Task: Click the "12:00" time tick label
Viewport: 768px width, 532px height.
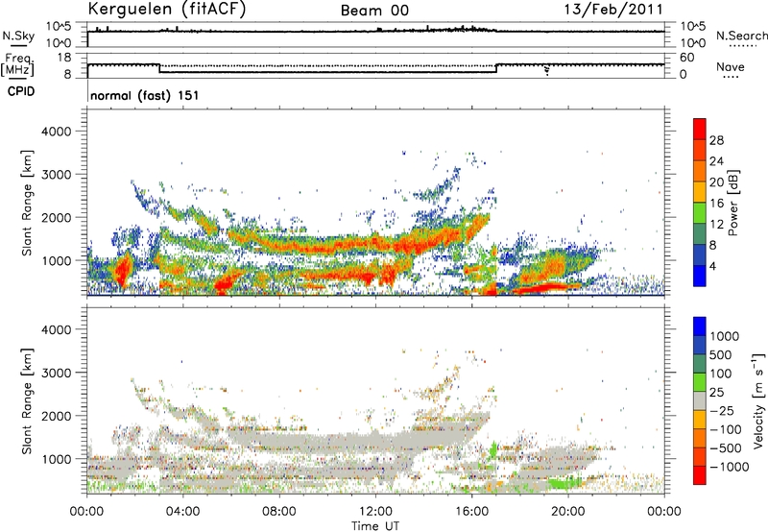Action: [375, 512]
